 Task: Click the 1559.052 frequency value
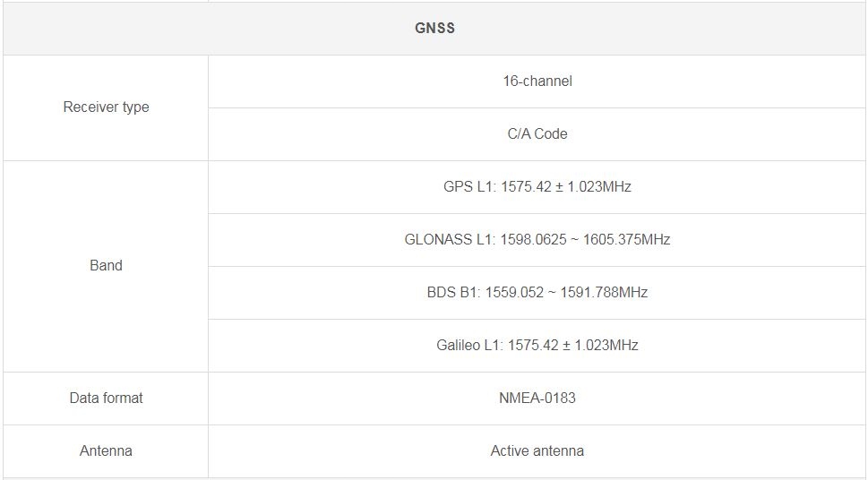pos(514,293)
